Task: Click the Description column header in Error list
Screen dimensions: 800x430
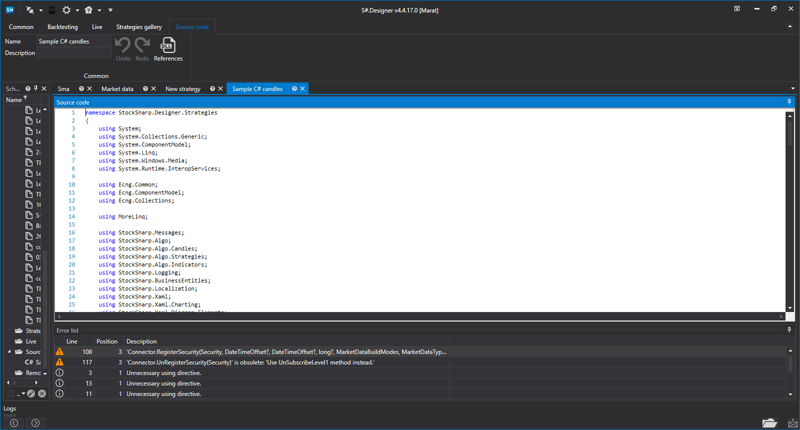Action: point(141,341)
